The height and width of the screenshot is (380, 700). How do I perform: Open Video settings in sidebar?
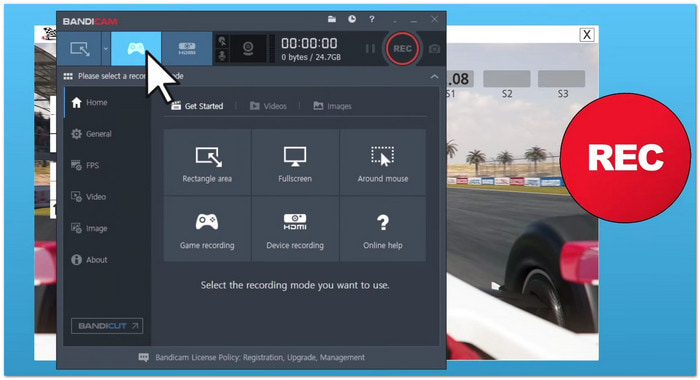click(88, 197)
